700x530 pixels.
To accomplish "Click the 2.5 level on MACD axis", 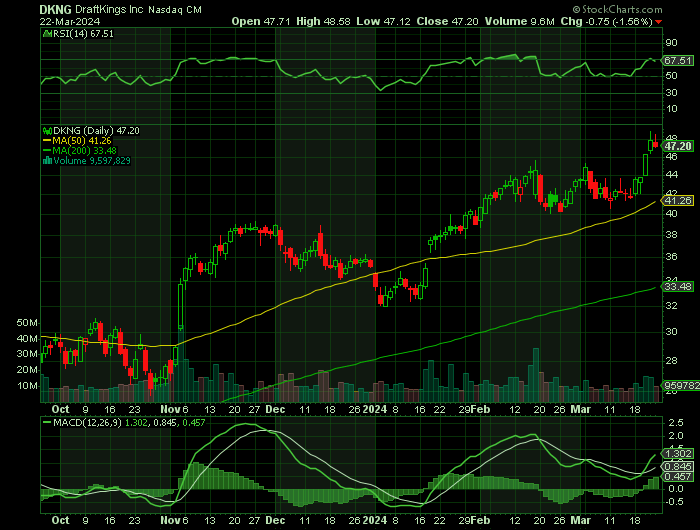I will (677, 423).
